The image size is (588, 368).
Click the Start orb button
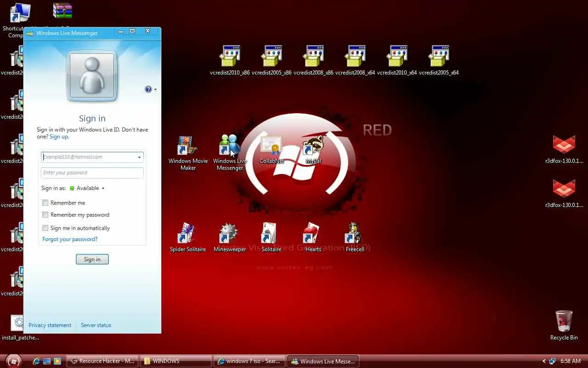[x=14, y=361]
